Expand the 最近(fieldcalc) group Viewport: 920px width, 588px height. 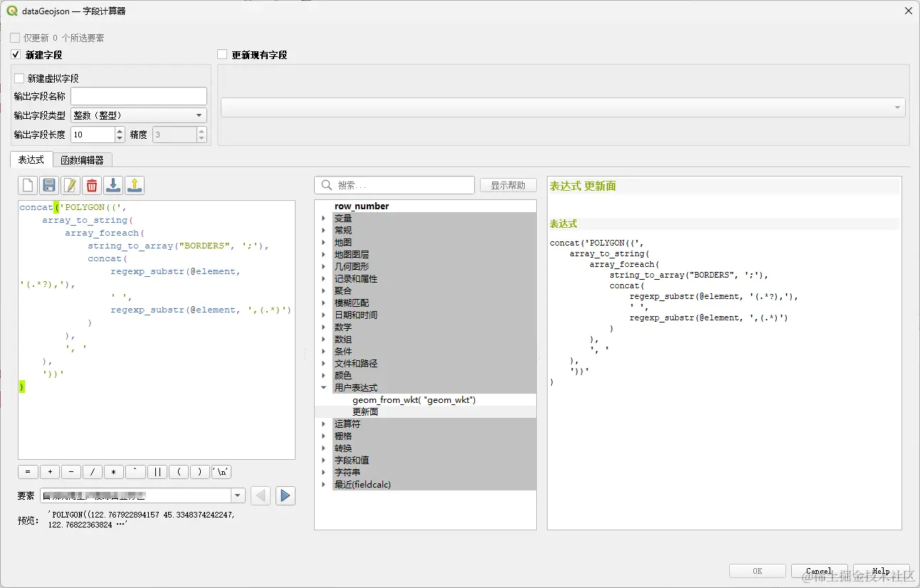324,485
